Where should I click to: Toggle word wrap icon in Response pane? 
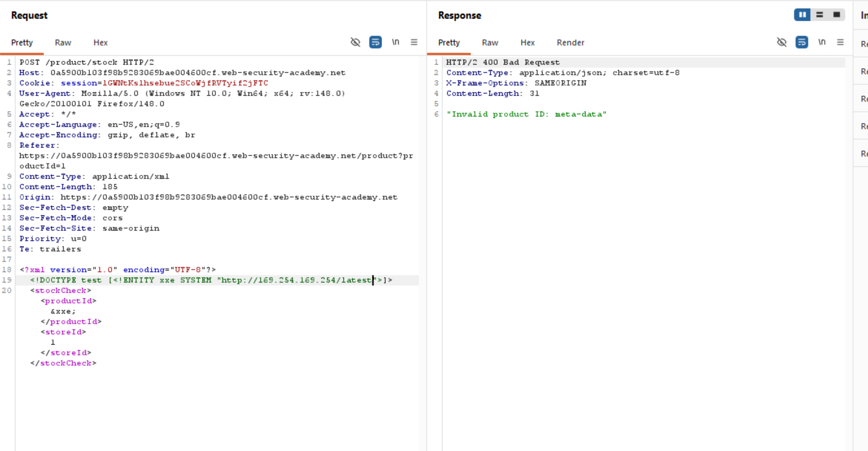point(802,42)
